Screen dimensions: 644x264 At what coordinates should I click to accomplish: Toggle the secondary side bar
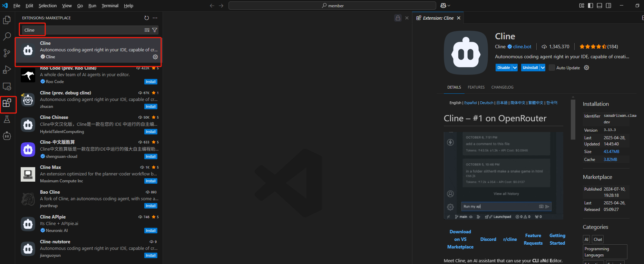coord(608,6)
